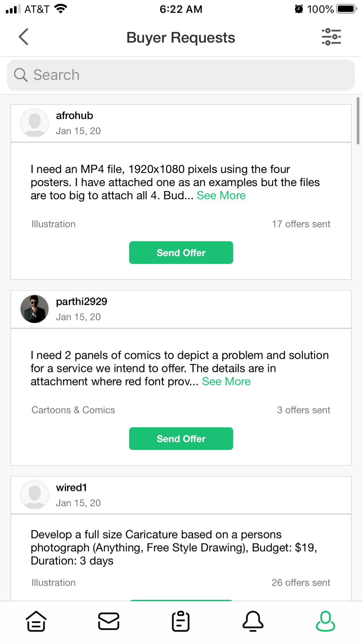Focus the Search input field
Screen dimensions: 362x644
coord(191,75)
